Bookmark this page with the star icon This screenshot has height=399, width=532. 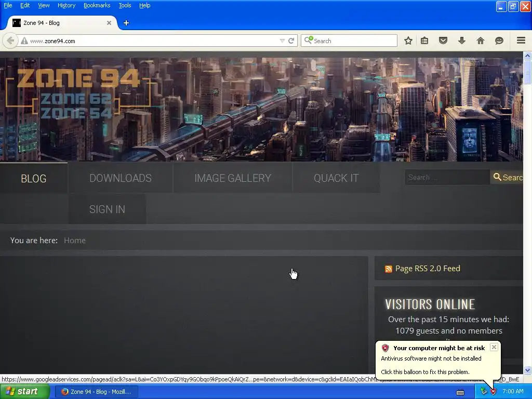(408, 41)
